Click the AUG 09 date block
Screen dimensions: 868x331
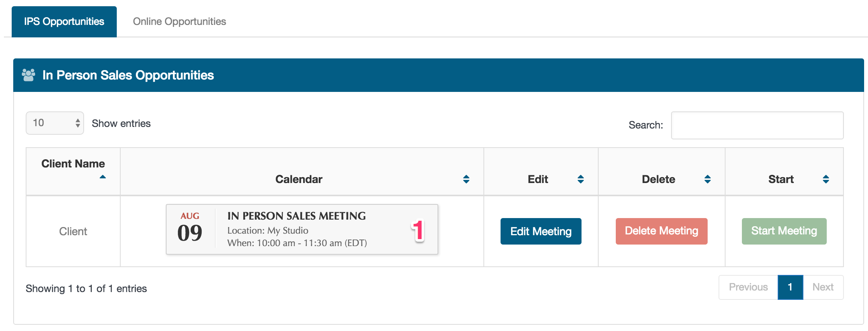click(190, 228)
